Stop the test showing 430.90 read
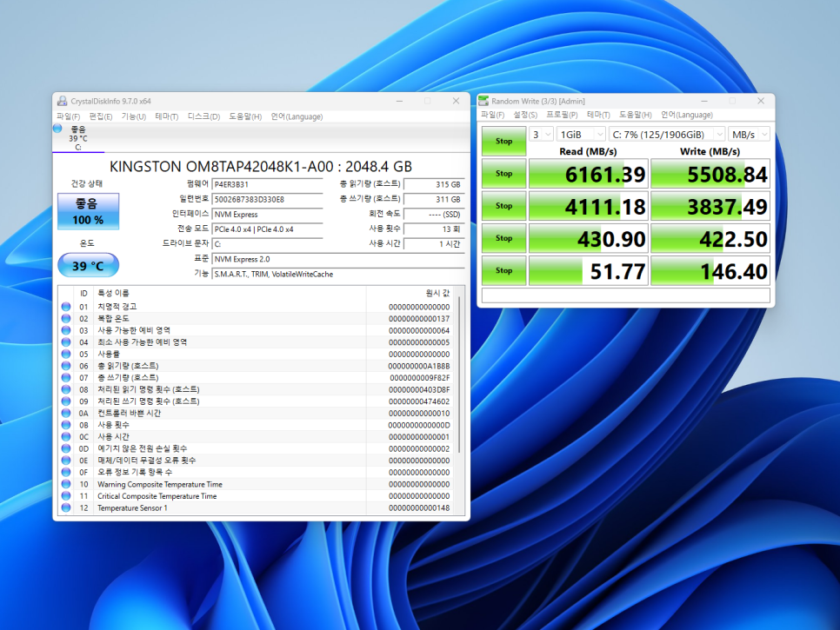This screenshot has height=630, width=840. point(503,238)
